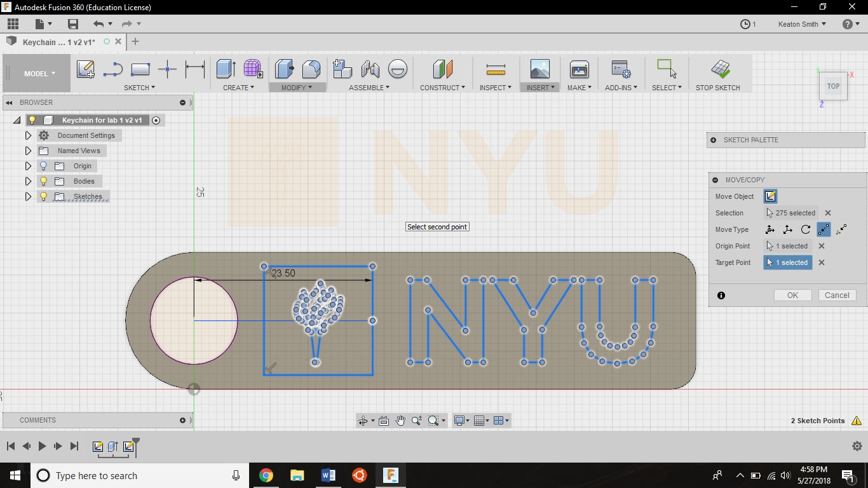Click the Select tool icon
This screenshot has width=868, height=488.
tap(667, 69)
